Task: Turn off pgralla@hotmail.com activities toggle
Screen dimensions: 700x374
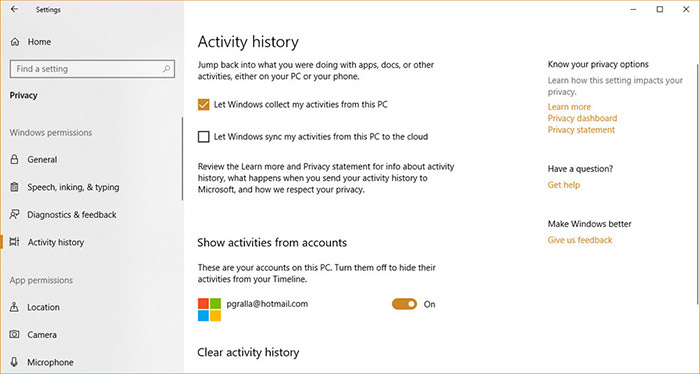Action: [x=404, y=304]
